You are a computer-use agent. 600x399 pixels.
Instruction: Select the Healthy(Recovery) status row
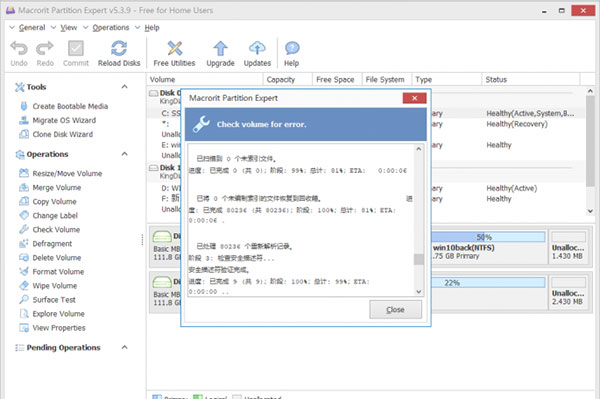pyautogui.click(x=517, y=124)
